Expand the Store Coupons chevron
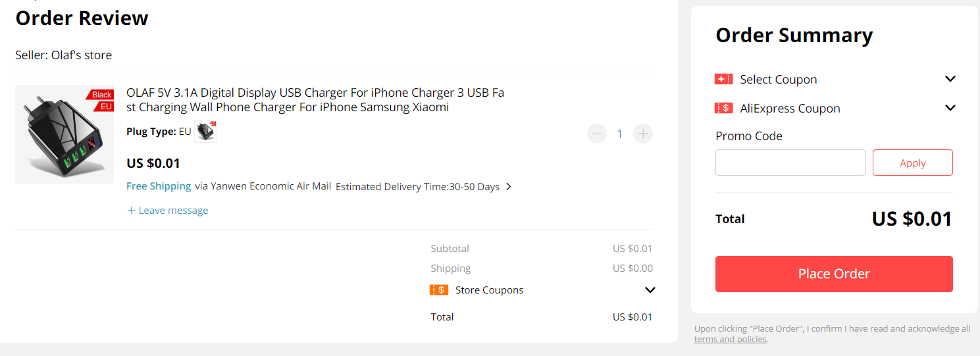980x356 pixels. coord(650,290)
